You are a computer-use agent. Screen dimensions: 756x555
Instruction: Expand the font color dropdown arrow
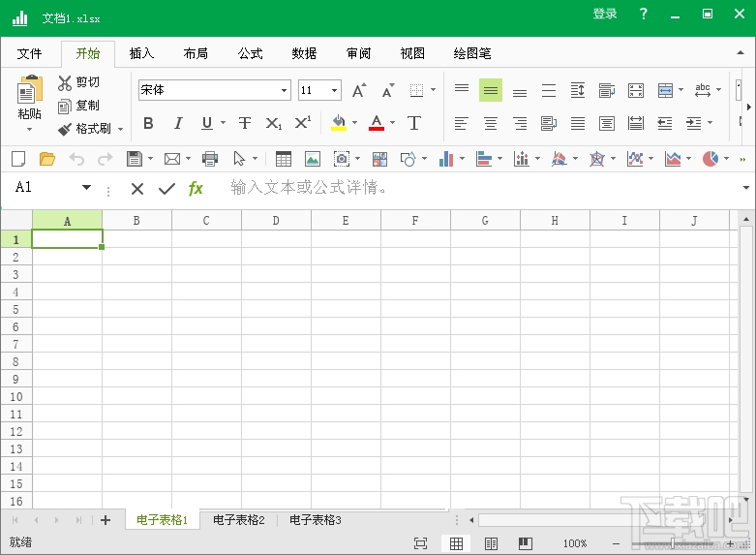click(x=392, y=123)
